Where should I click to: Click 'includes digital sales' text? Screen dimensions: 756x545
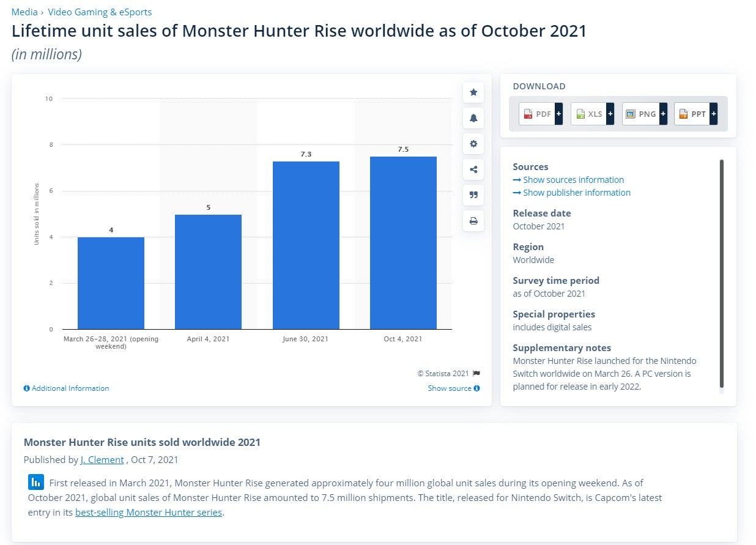click(552, 327)
